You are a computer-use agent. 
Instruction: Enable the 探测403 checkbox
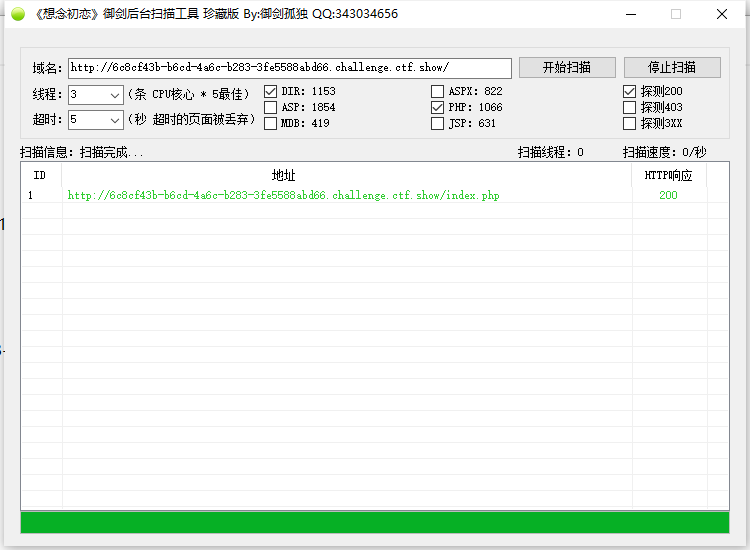pos(629,107)
